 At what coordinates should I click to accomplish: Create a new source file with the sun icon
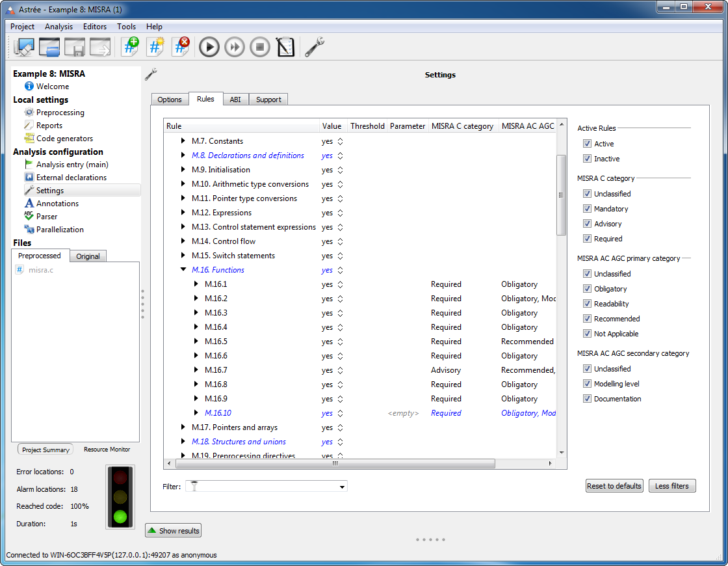click(x=155, y=47)
